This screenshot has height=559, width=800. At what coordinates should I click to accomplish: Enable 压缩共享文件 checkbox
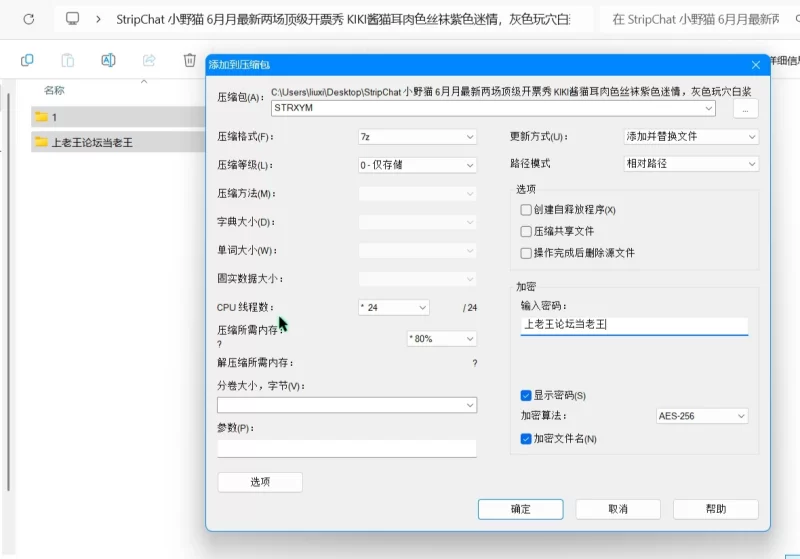tap(526, 232)
